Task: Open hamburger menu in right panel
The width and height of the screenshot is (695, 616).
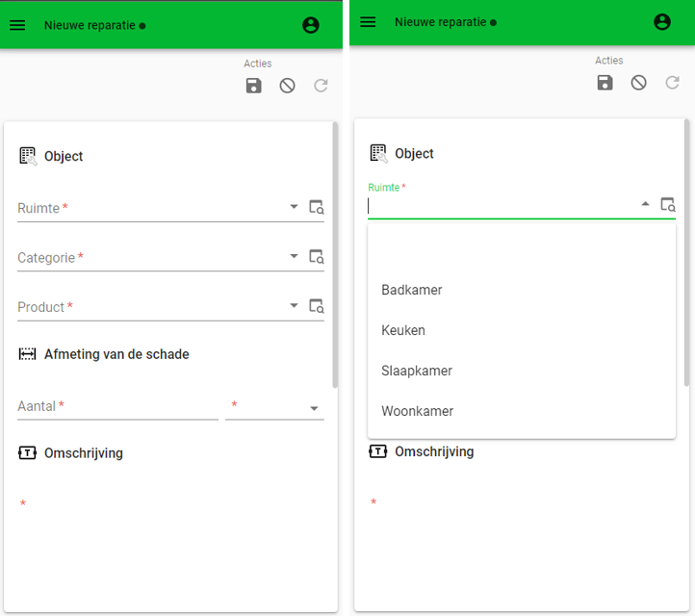Action: click(x=368, y=22)
